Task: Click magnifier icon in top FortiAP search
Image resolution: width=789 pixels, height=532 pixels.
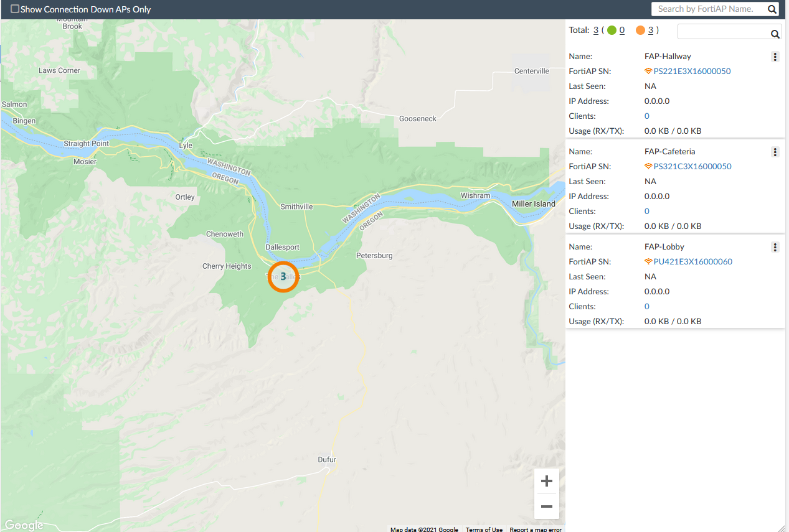Action: point(772,9)
